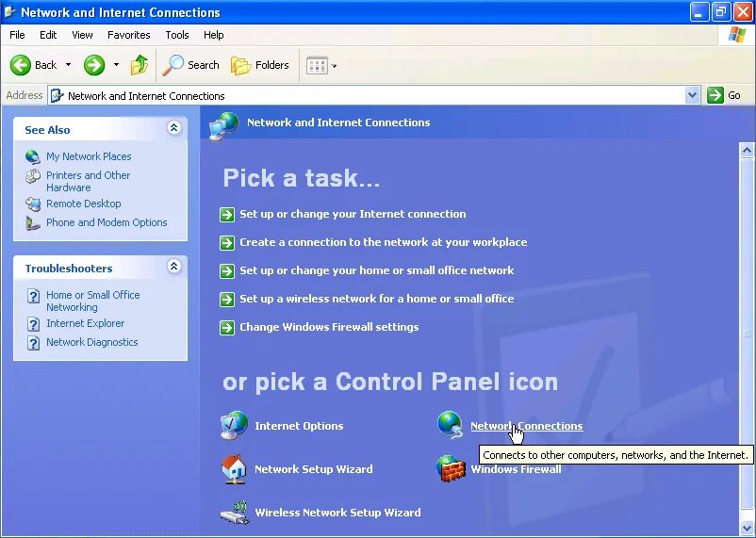Open the Forward button history dropdown arrow
The width and height of the screenshot is (756, 538).
pyautogui.click(x=116, y=65)
